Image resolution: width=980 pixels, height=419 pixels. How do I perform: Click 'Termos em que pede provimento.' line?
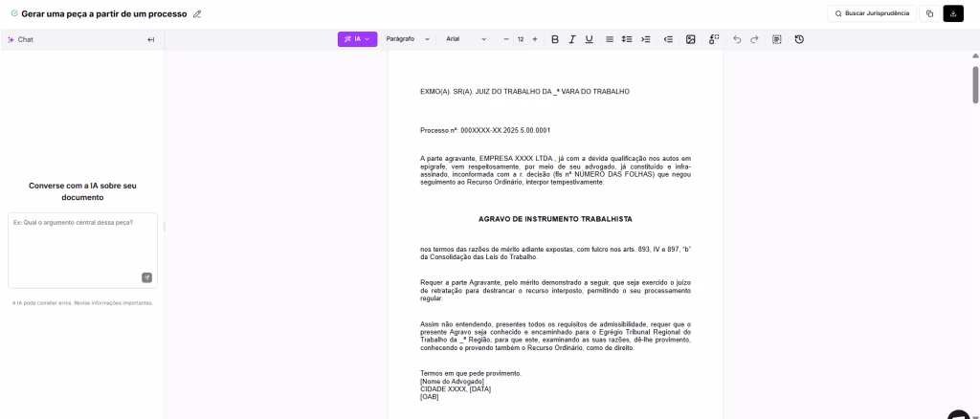[x=471, y=373]
